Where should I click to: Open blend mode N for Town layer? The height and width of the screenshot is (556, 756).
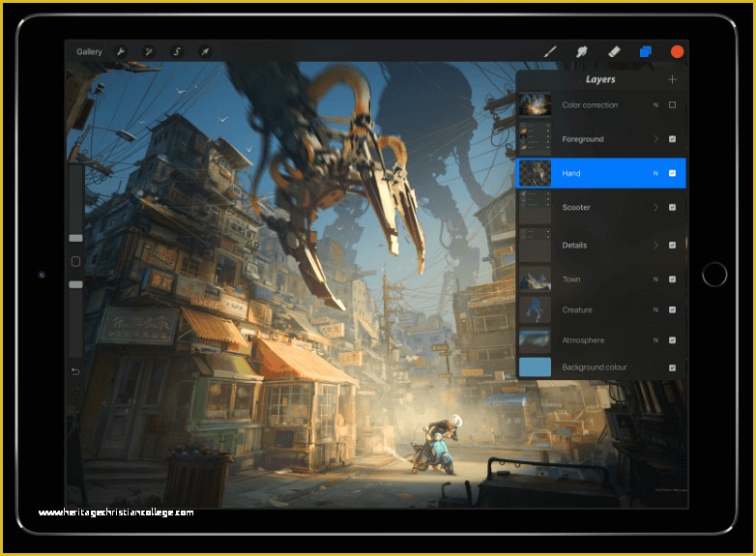(655, 279)
